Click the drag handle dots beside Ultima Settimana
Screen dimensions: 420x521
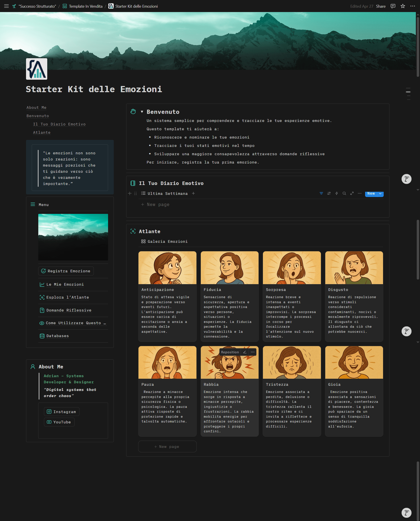pyautogui.click(x=135, y=194)
